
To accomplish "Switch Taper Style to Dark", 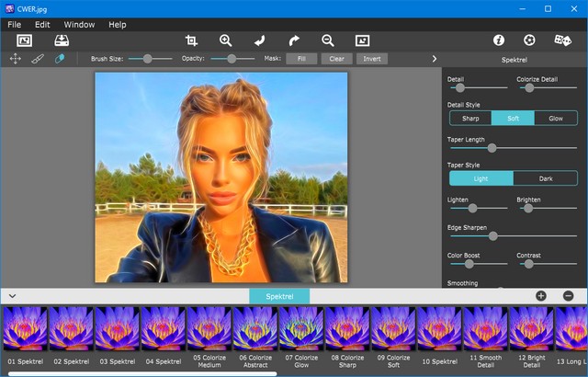I will click(x=546, y=178).
